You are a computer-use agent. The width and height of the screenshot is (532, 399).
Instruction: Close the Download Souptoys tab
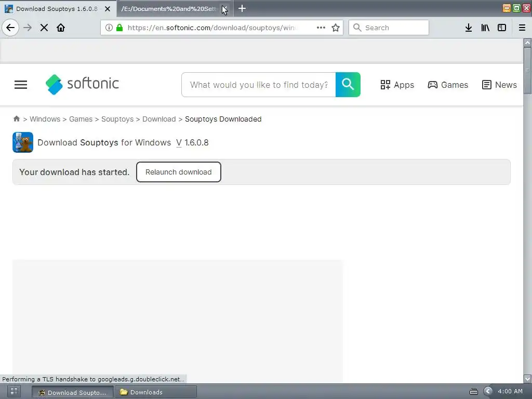point(108,9)
